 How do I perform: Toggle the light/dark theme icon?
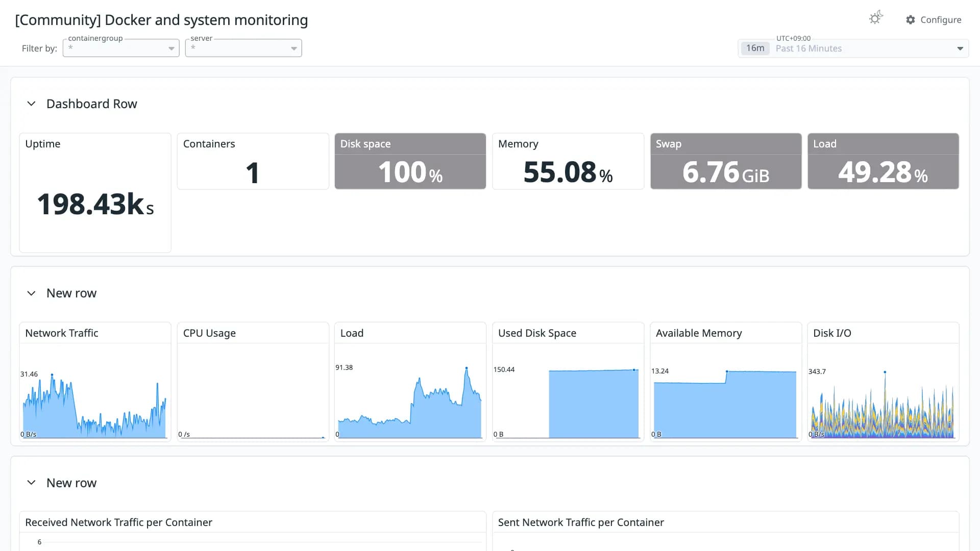point(876,18)
